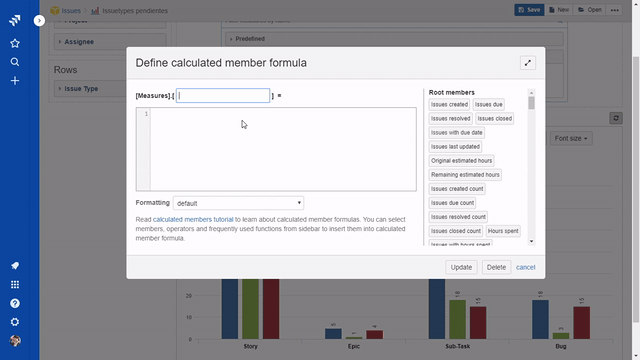Delete the calculated member
The image size is (640, 360).
[496, 267]
